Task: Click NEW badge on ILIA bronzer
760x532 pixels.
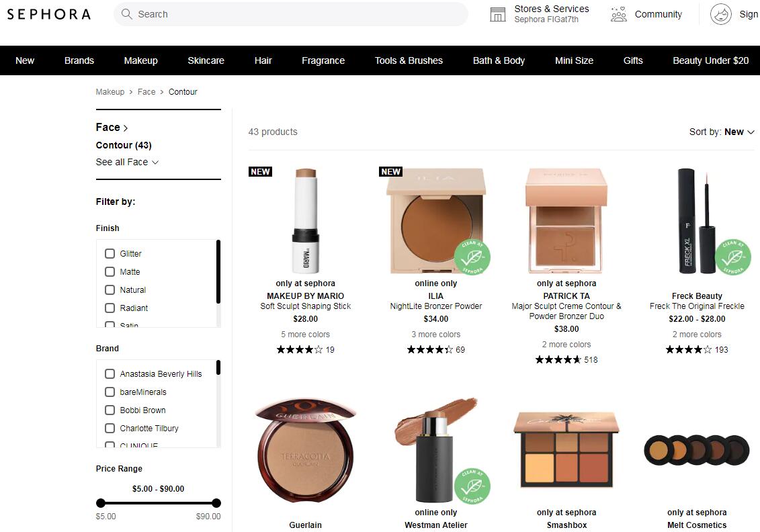Action: (390, 171)
